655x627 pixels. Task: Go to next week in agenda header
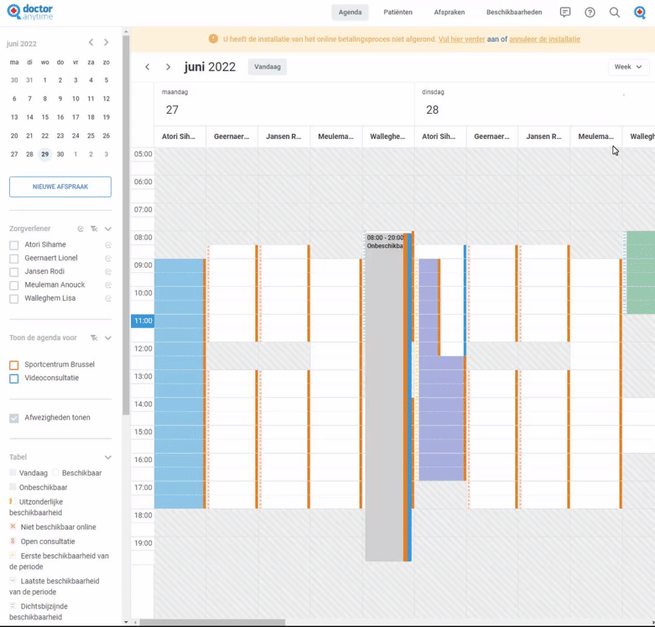[x=168, y=67]
